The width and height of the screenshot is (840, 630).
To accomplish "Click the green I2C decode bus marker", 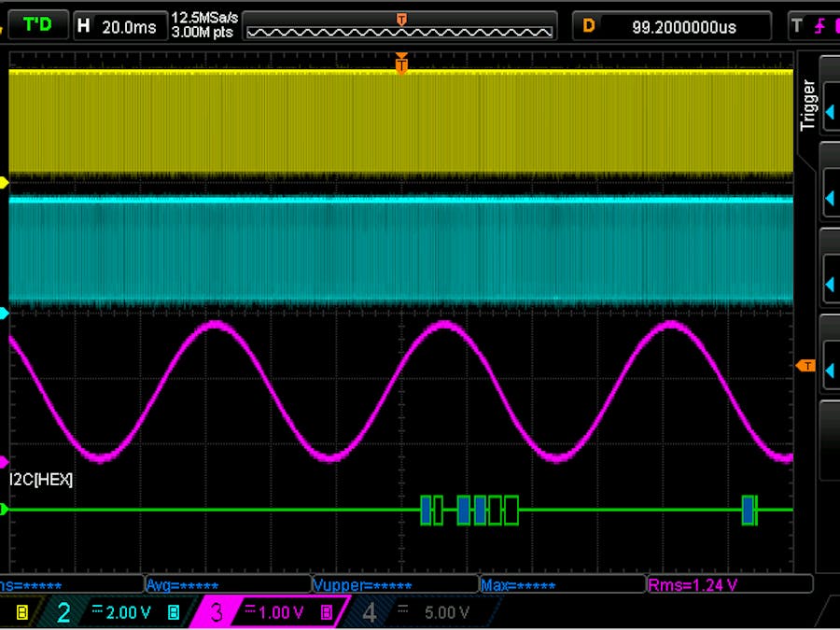I will pyautogui.click(x=7, y=511).
